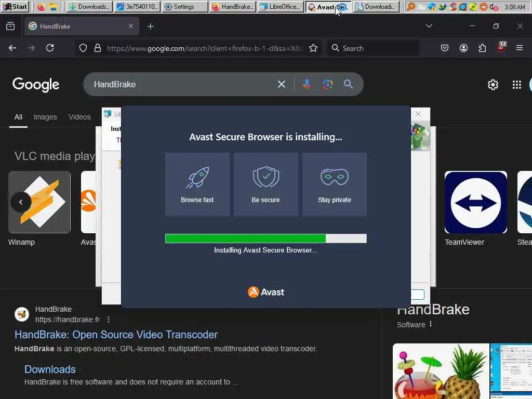Select the Images results tab
The image size is (532, 399).
(45, 117)
